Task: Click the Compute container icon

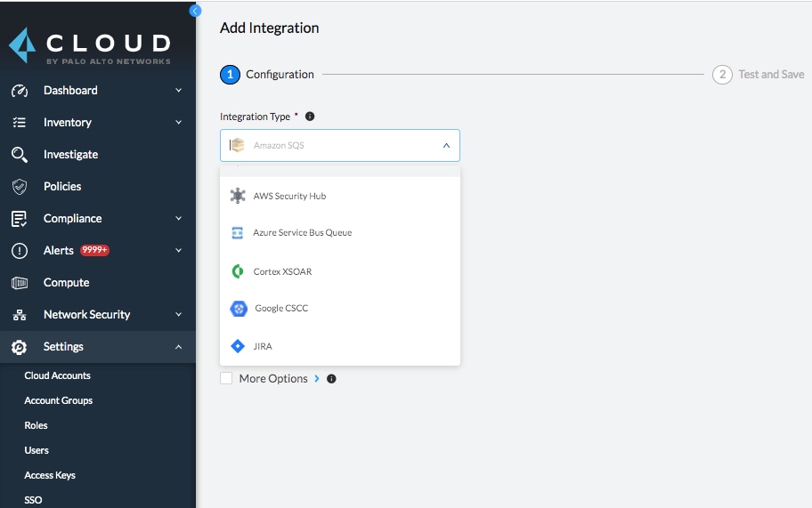Action: click(x=20, y=283)
